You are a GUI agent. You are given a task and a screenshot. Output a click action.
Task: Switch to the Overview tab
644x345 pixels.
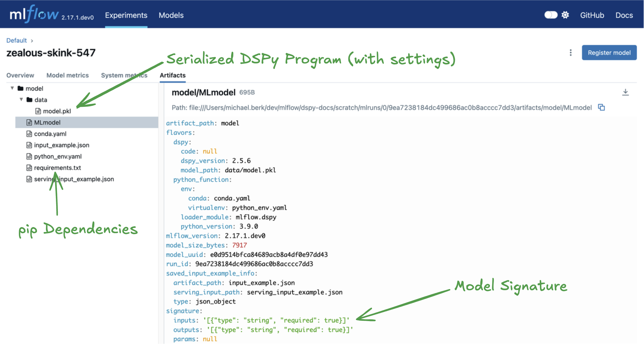click(x=20, y=75)
